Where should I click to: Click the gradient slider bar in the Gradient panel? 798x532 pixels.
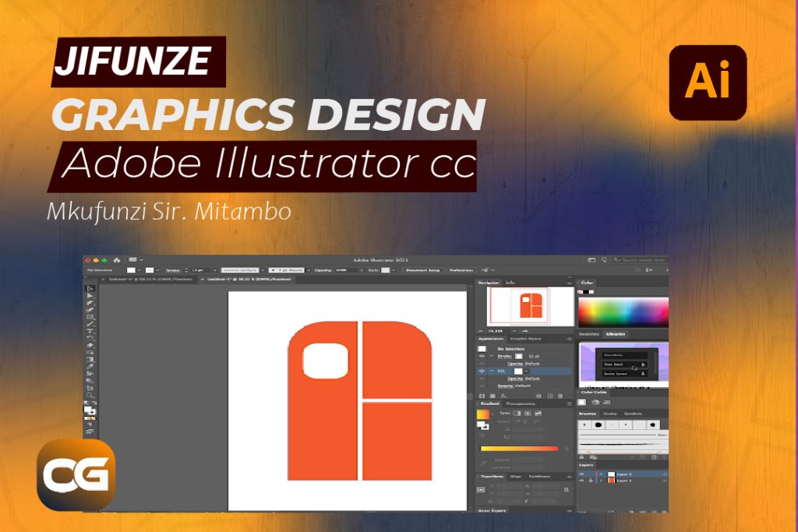[519, 449]
